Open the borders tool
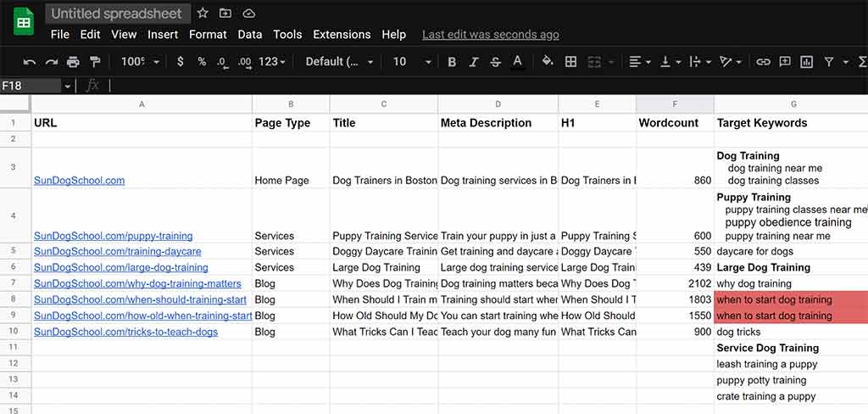The image size is (868, 414). [570, 62]
